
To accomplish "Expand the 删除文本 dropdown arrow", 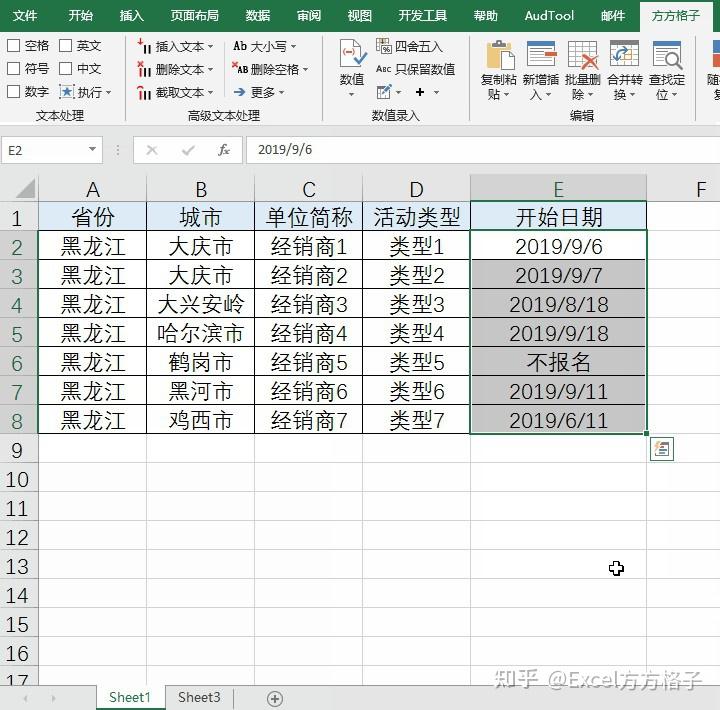I will [210, 70].
